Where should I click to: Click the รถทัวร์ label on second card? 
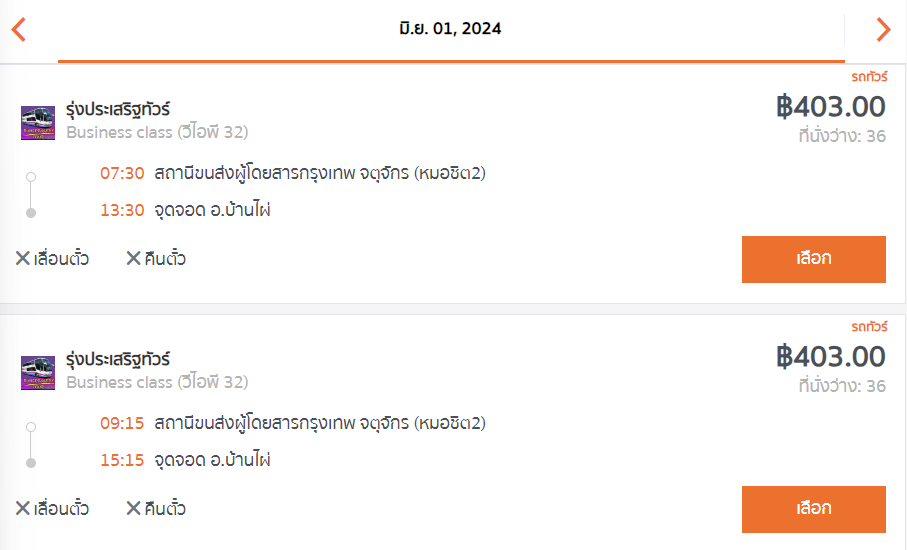(869, 326)
